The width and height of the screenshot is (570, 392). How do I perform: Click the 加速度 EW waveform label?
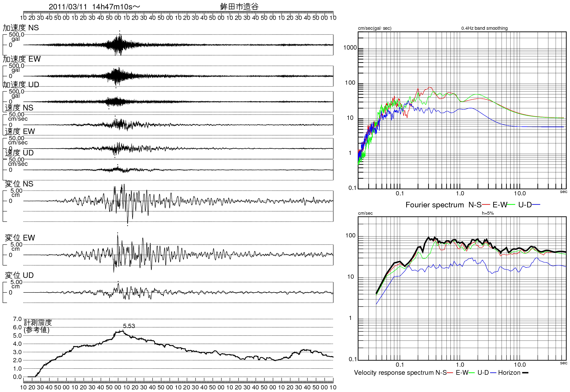click(x=22, y=59)
